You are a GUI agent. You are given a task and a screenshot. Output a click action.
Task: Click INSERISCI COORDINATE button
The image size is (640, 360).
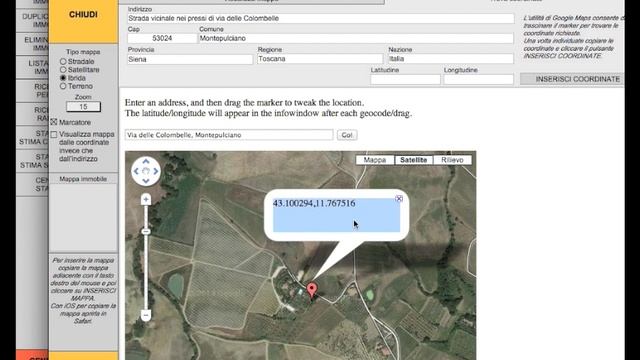[x=572, y=79]
